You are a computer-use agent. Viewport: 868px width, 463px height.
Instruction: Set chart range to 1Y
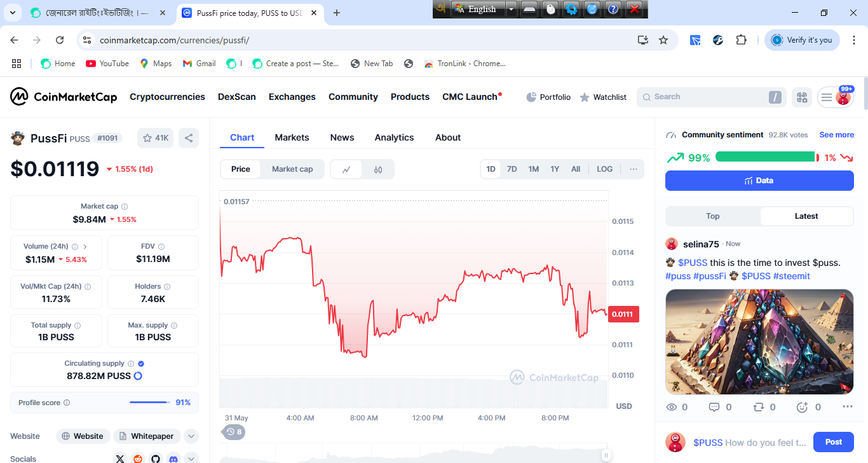555,169
